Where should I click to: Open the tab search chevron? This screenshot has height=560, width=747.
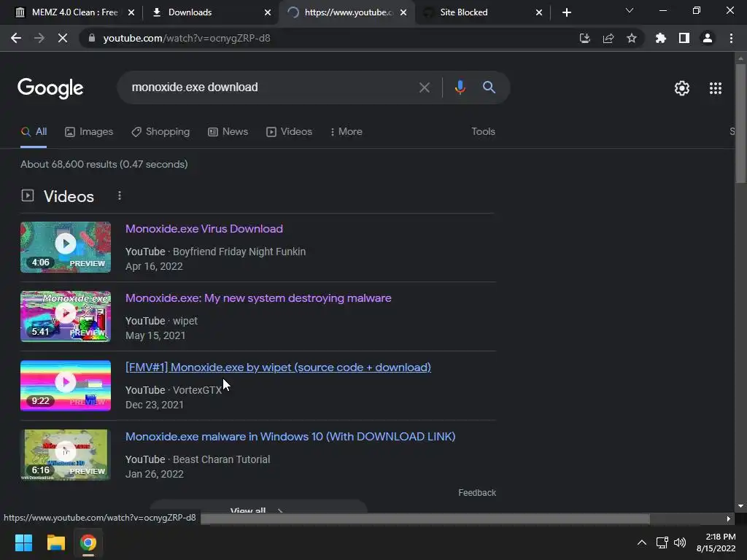(x=630, y=10)
